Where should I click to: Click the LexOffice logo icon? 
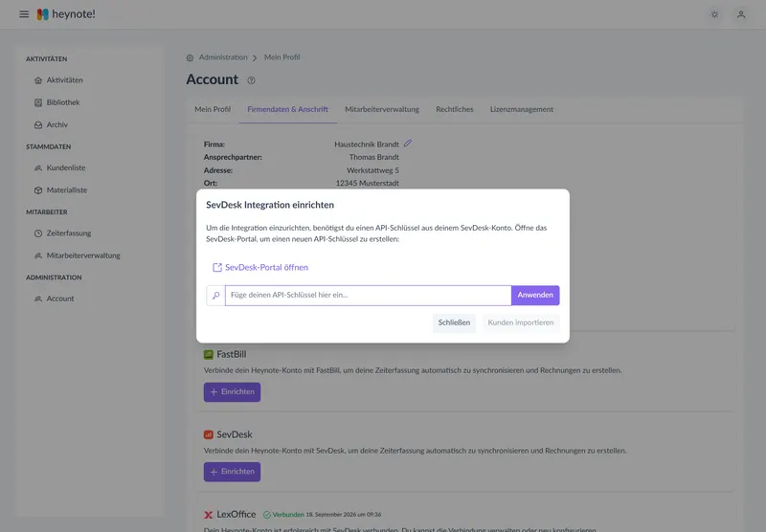209,515
